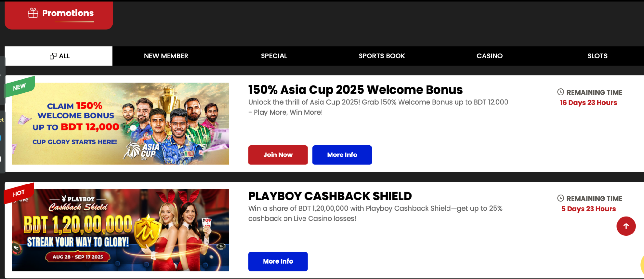This screenshot has height=279, width=644.
Task: Click the green NEW badge on the Asia Cup promo
Action: 19,86
